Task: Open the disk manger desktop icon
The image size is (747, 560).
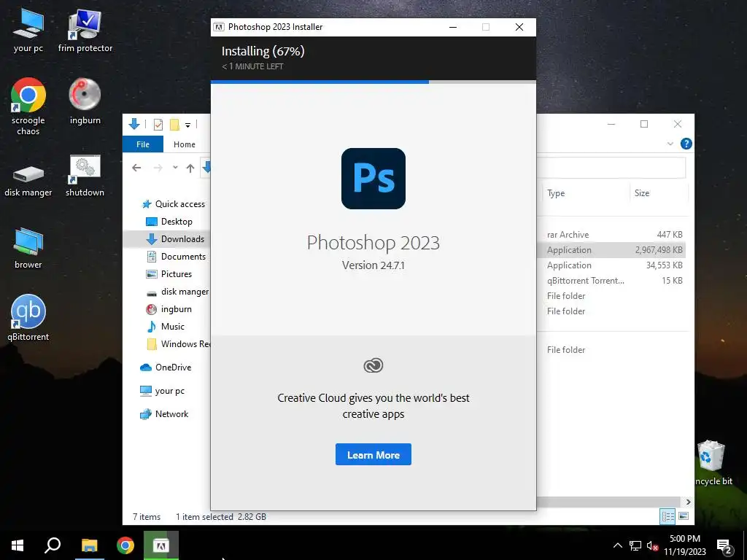Action: click(28, 180)
